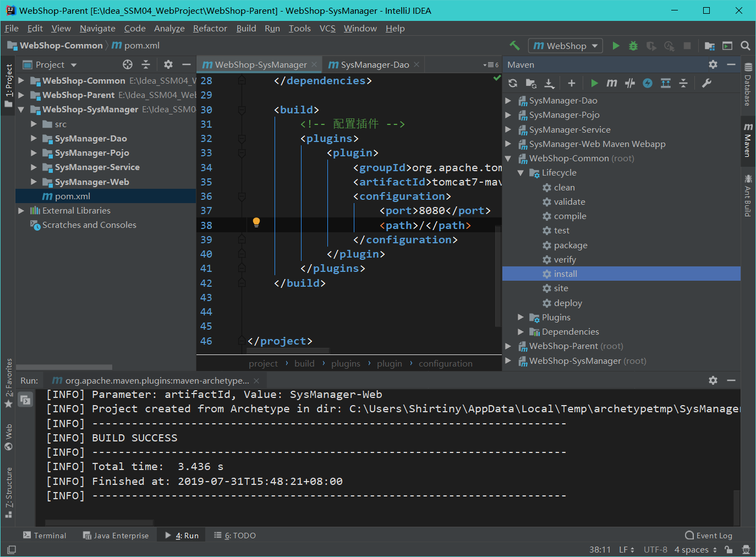
Task: Open Run panel gear settings
Action: (x=713, y=380)
